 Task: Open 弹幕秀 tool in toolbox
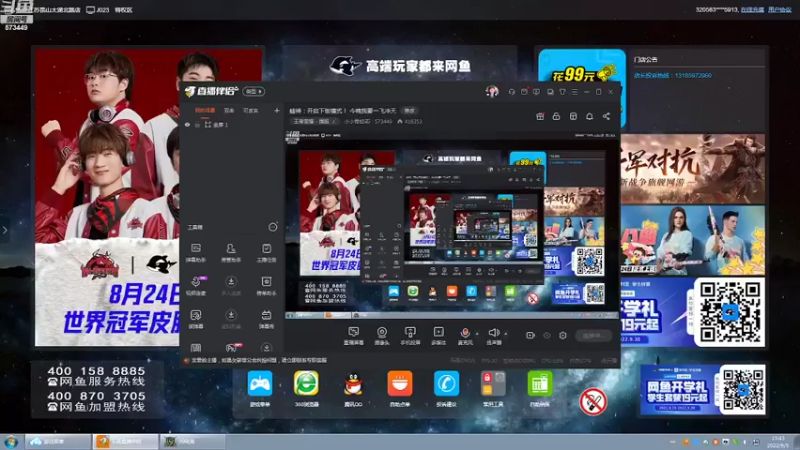pyautogui.click(x=266, y=319)
